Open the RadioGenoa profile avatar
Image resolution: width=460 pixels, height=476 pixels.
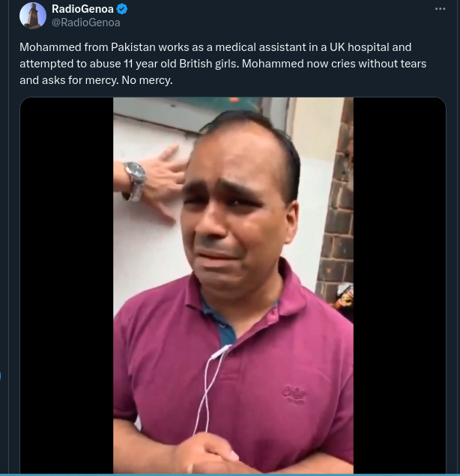click(x=33, y=16)
